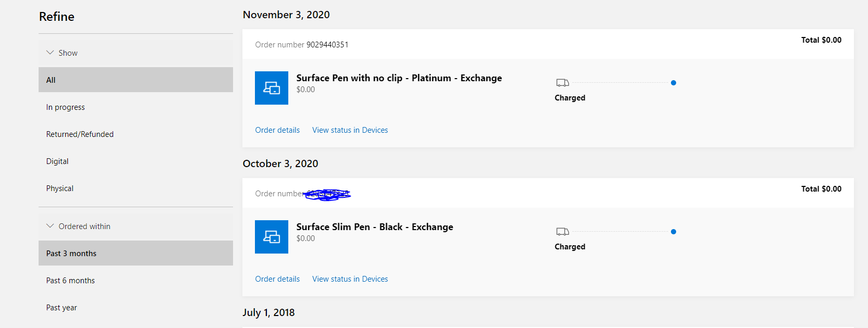Click the shipping truck icon for the Slim Pen order
The width and height of the screenshot is (868, 328).
click(x=563, y=232)
